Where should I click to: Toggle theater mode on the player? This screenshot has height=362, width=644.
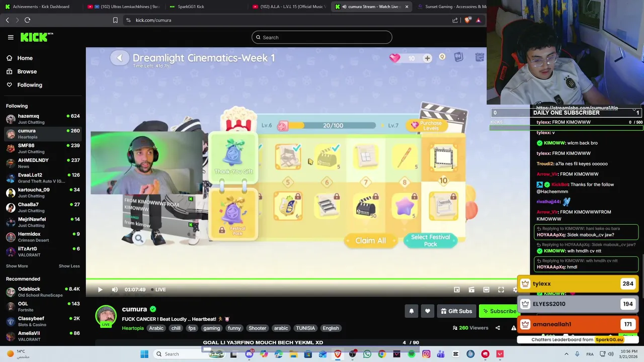pyautogui.click(x=486, y=290)
